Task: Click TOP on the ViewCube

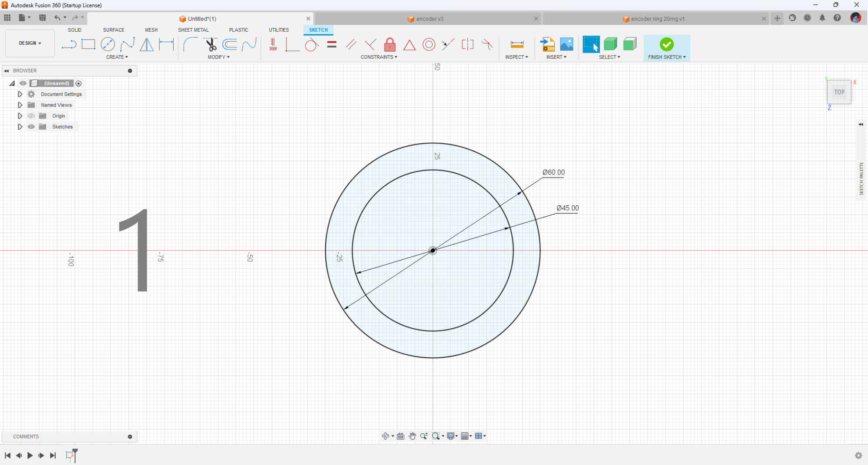Action: [x=838, y=92]
